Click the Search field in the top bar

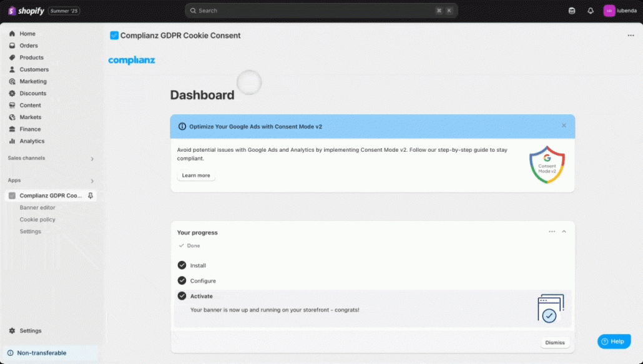click(320, 10)
